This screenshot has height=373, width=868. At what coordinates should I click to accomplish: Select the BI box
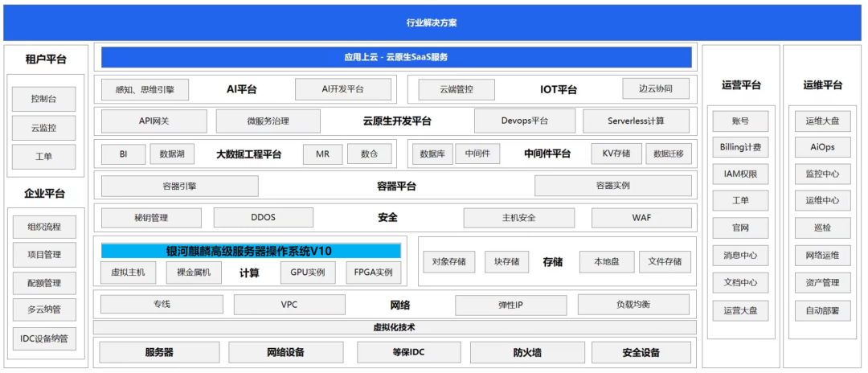click(124, 154)
